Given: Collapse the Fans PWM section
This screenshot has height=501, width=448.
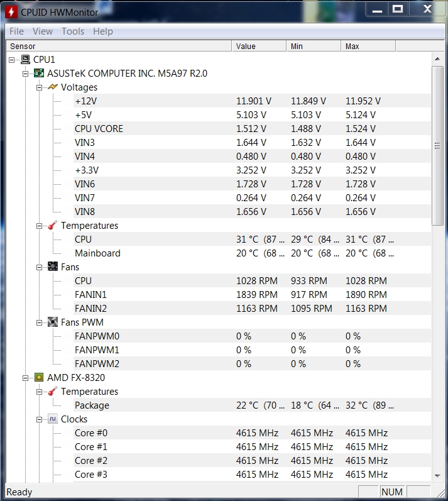Looking at the screenshot, I should (40, 322).
